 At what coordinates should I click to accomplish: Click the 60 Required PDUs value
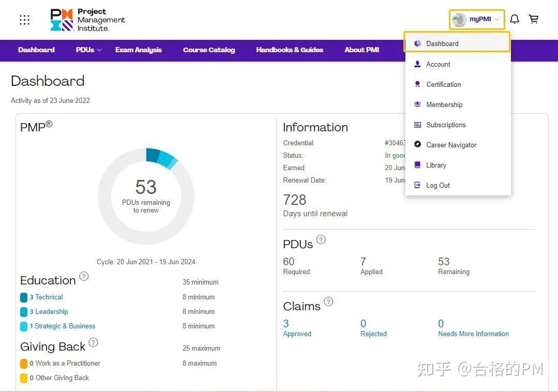289,262
